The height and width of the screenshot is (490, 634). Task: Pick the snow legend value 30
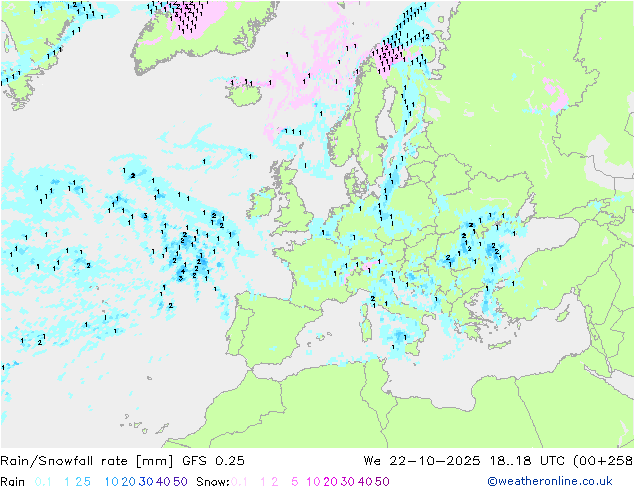[348, 482]
